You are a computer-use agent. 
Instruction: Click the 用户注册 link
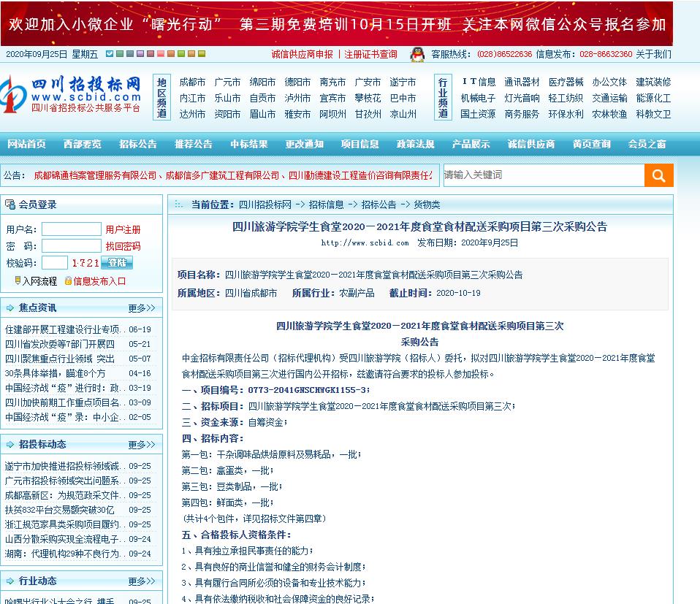[123, 230]
